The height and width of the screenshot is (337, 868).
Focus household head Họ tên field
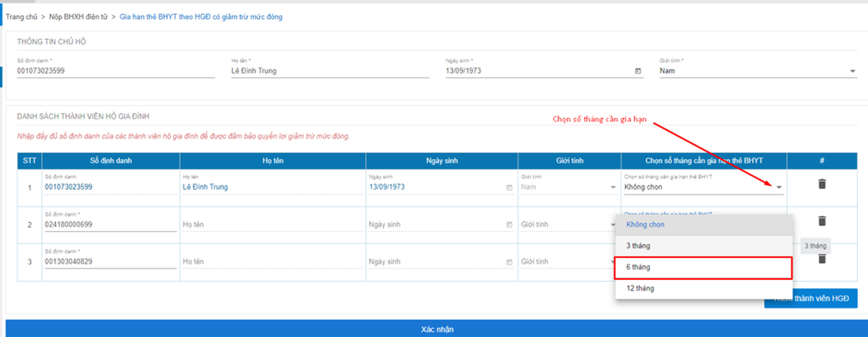329,71
